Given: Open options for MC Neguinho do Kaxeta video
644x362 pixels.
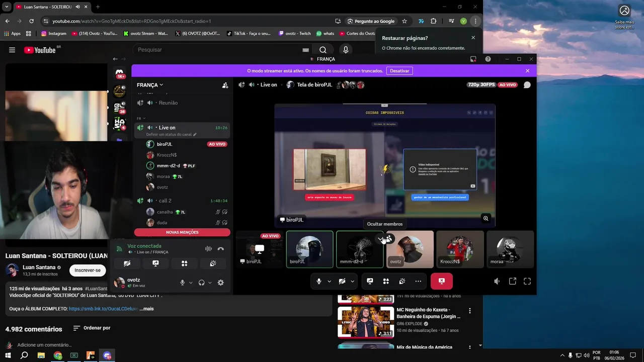Looking at the screenshot, I should pyautogui.click(x=470, y=311).
